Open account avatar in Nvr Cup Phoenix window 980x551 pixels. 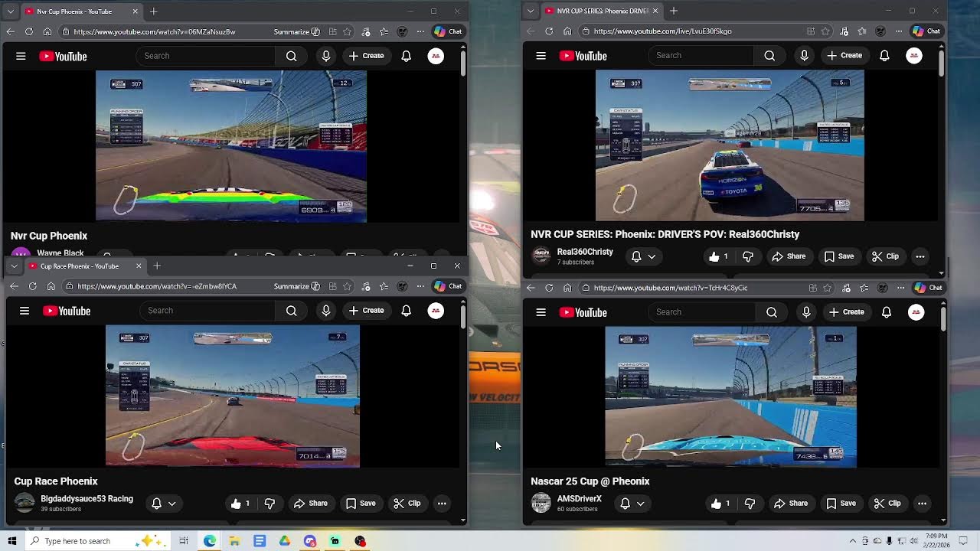[x=436, y=56]
